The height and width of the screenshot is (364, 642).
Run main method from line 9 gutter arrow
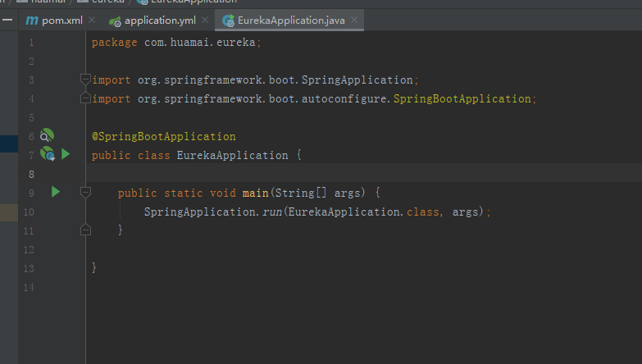[x=56, y=192]
